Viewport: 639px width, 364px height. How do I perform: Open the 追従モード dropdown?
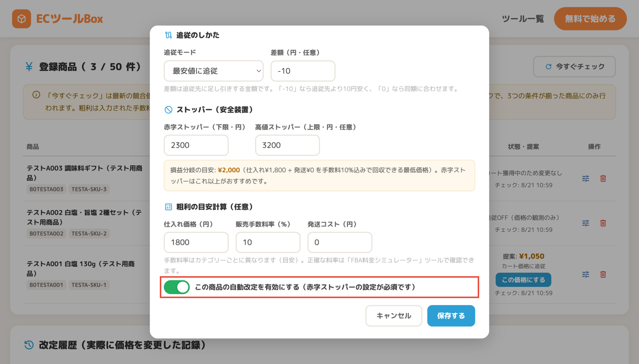(214, 71)
